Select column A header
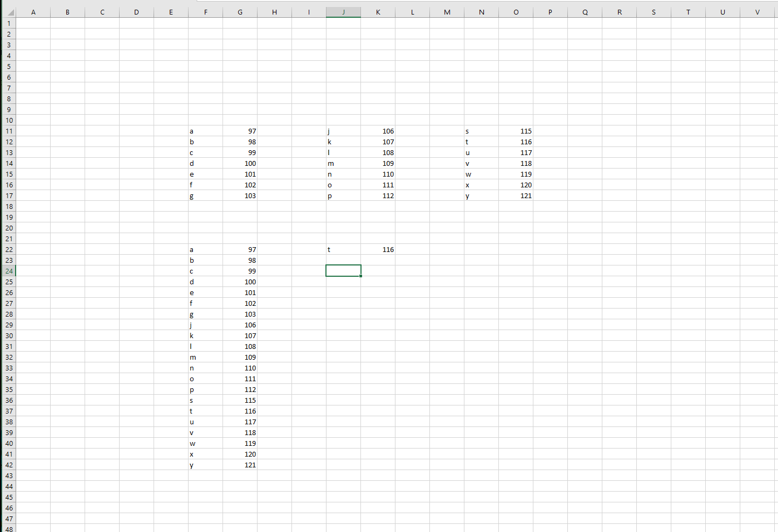Viewport: 778px width, 532px height. click(x=33, y=12)
